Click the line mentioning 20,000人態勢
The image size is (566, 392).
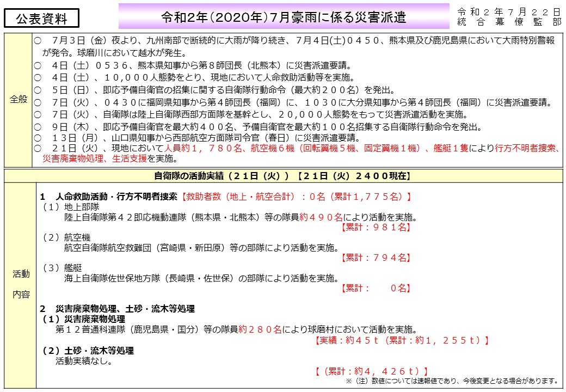251,115
